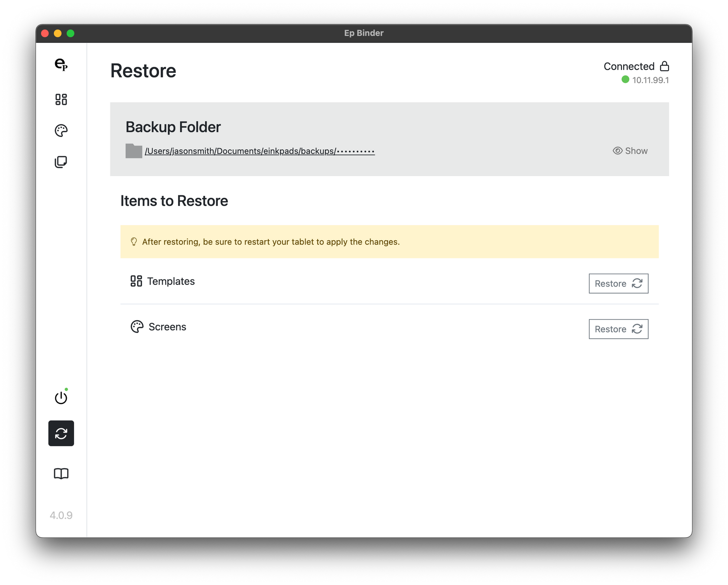Click the lock icon next to Connected
The height and width of the screenshot is (585, 728).
[664, 66]
